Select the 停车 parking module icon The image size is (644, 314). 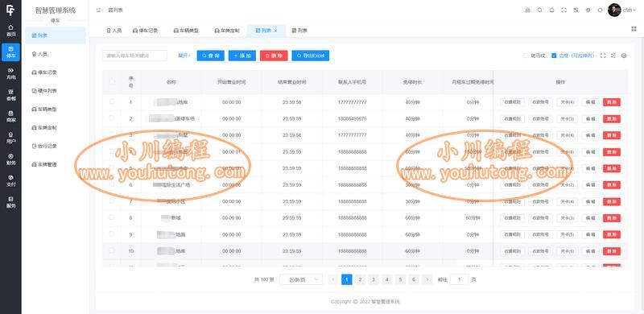pos(10,52)
